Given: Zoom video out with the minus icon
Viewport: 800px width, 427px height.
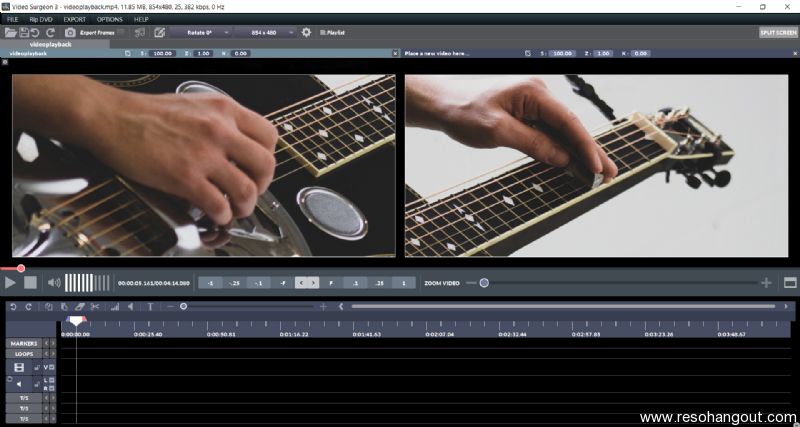Looking at the screenshot, I should (x=471, y=283).
